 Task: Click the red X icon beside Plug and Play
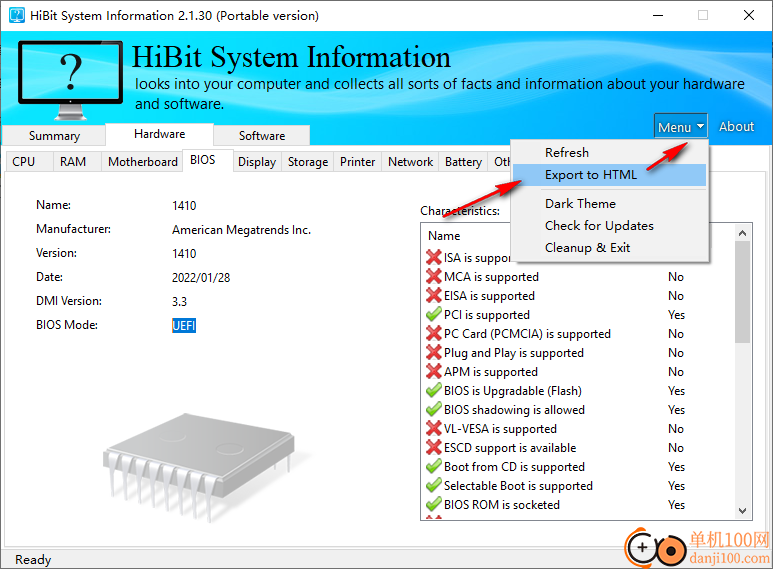(433, 352)
